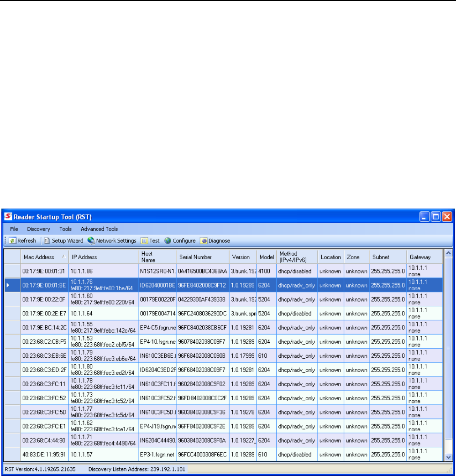Select Mac Address 00:17:9E:00:01:31

click(44, 271)
